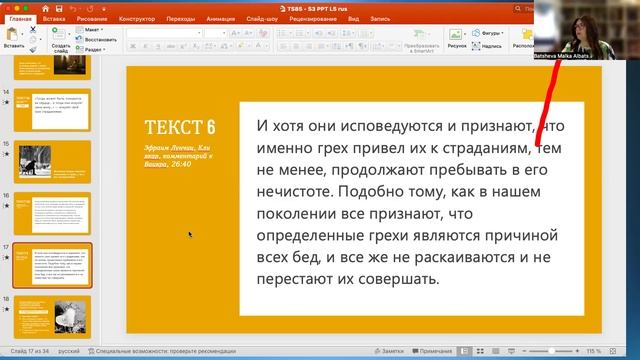Toggle subscript formatting
The width and height of the screenshot is (640, 360).
coord(196,47)
